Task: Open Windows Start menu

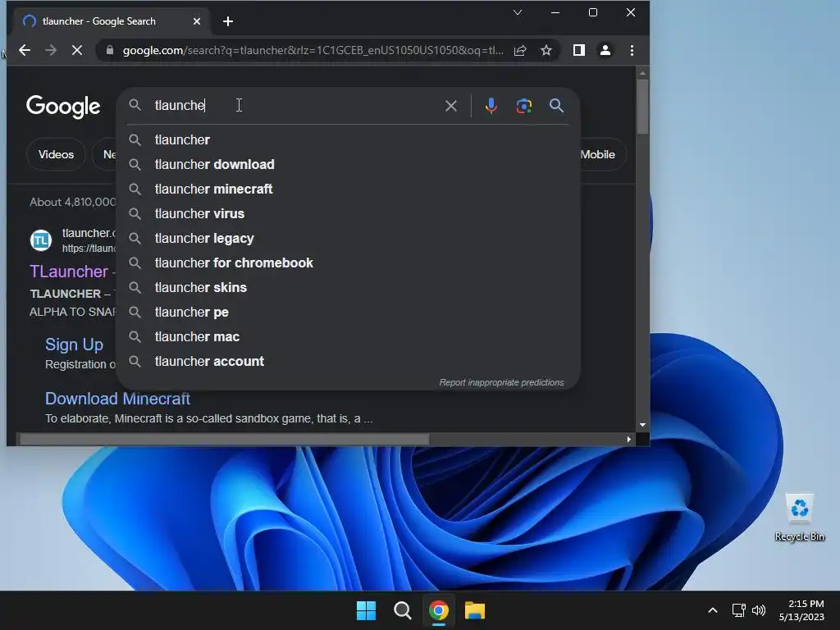Action: coord(367,610)
